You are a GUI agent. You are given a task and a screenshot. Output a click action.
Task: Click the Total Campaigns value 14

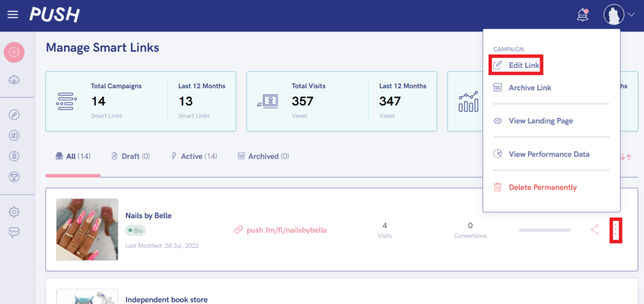[99, 101]
